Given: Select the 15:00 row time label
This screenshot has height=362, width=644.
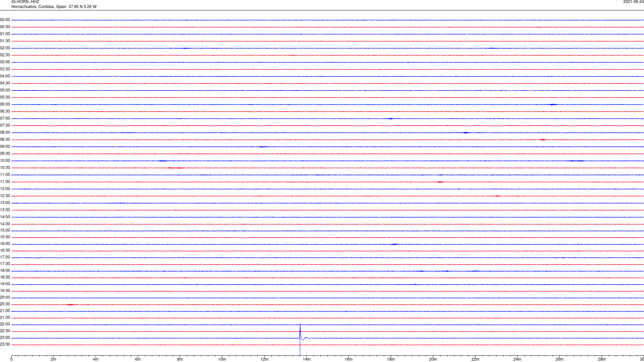Looking at the screenshot, I should pos(5,230).
